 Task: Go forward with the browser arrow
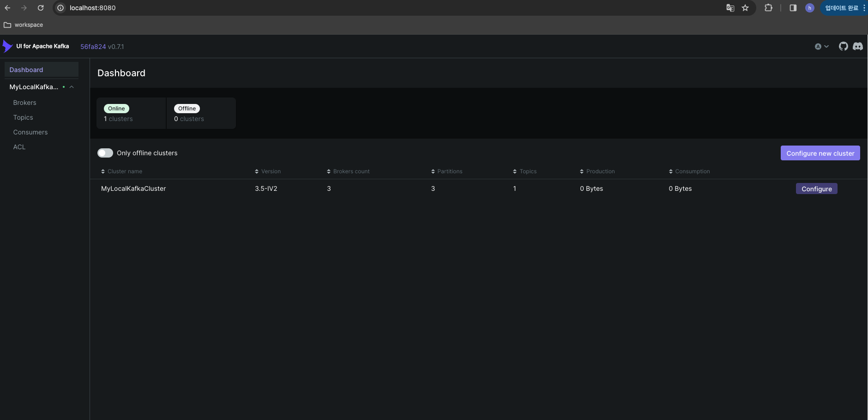[24, 8]
